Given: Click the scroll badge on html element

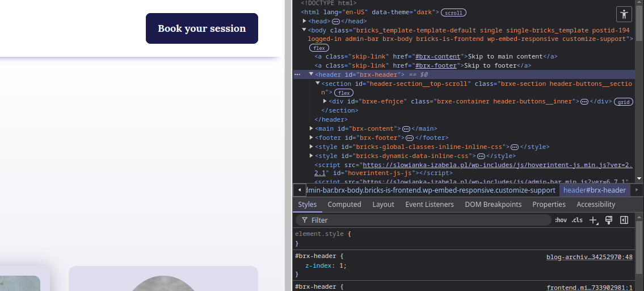Looking at the screenshot, I should tap(453, 13).
